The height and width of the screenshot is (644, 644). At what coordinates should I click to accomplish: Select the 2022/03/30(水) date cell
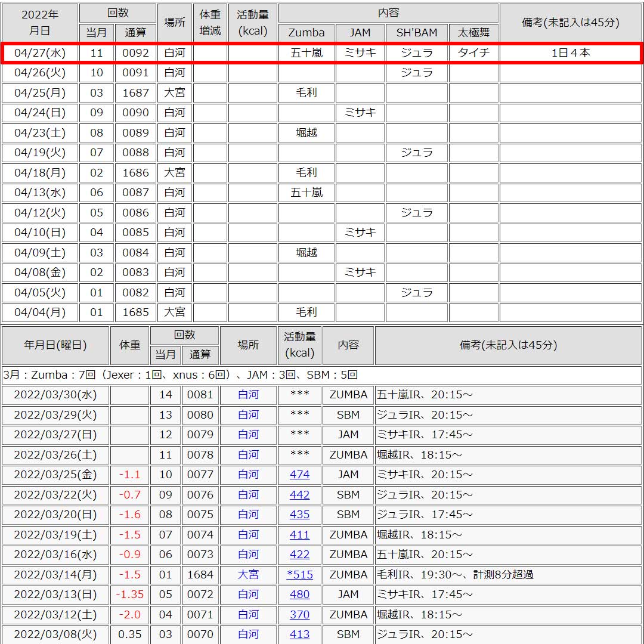point(55,395)
